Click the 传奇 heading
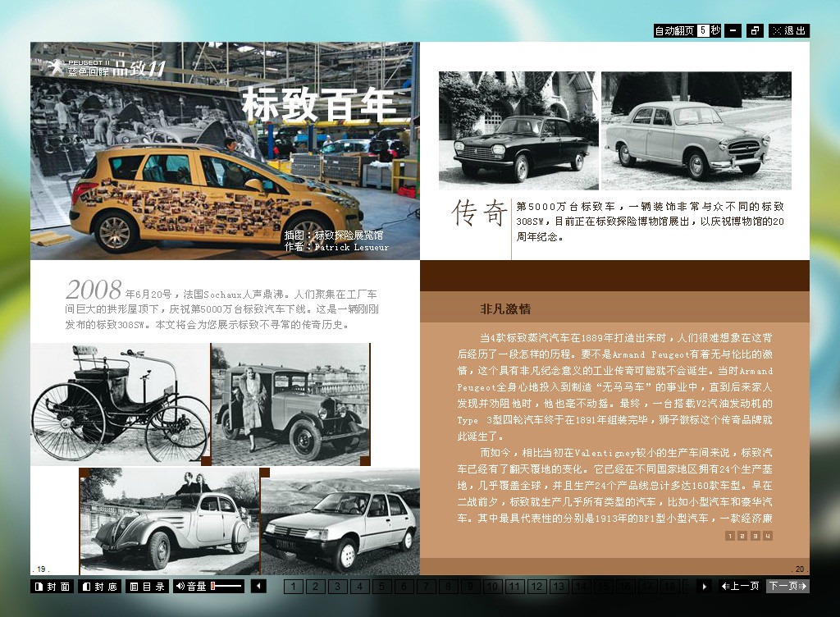This screenshot has width=840, height=617. 479,213
